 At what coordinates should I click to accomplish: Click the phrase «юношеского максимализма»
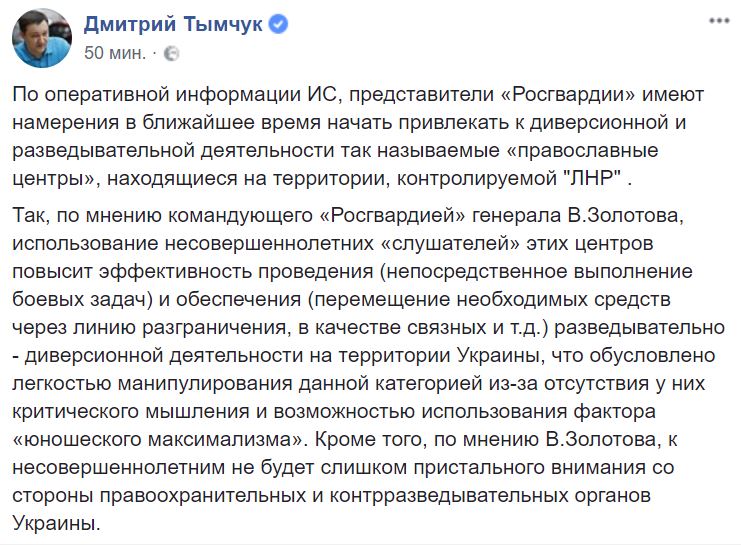pos(157,440)
